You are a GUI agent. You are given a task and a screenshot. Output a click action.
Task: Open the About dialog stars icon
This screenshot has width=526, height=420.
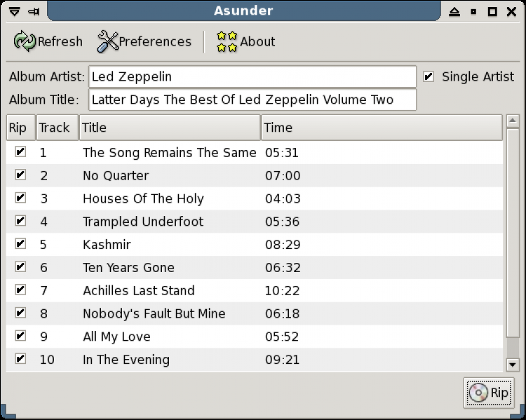(227, 41)
